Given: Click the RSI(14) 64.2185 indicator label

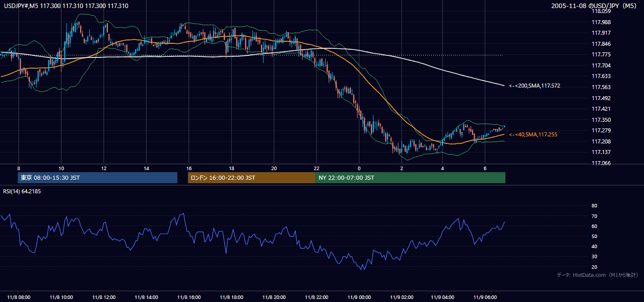Looking at the screenshot, I should pyautogui.click(x=22, y=191).
